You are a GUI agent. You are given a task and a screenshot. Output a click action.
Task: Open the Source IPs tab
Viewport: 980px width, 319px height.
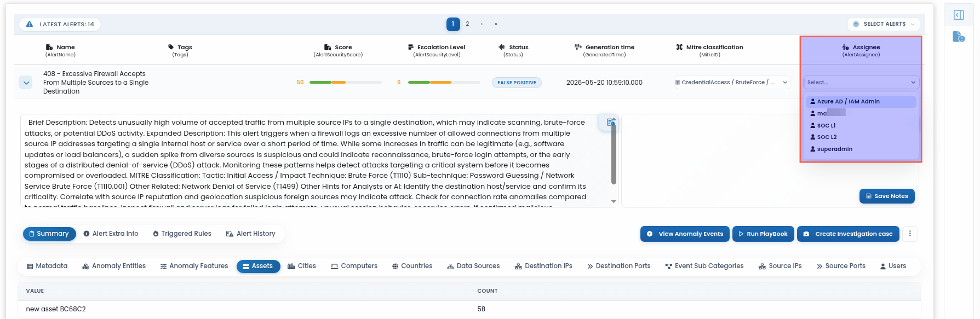(x=780, y=266)
